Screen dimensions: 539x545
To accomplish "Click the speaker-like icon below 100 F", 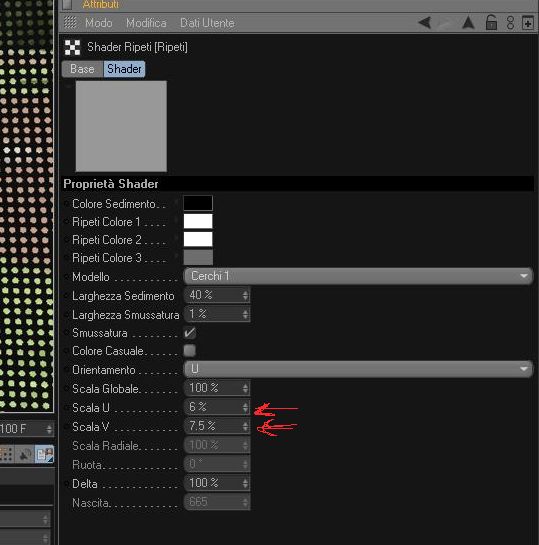I will (x=24, y=454).
